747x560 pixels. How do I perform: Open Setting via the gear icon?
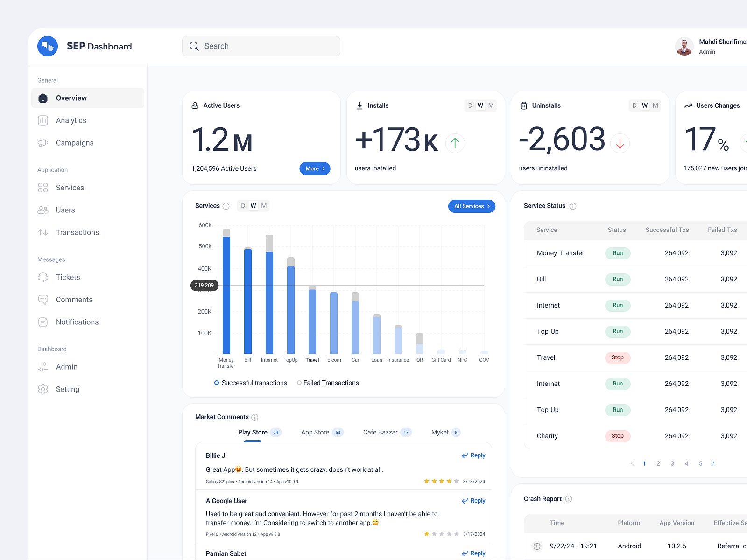tap(43, 389)
